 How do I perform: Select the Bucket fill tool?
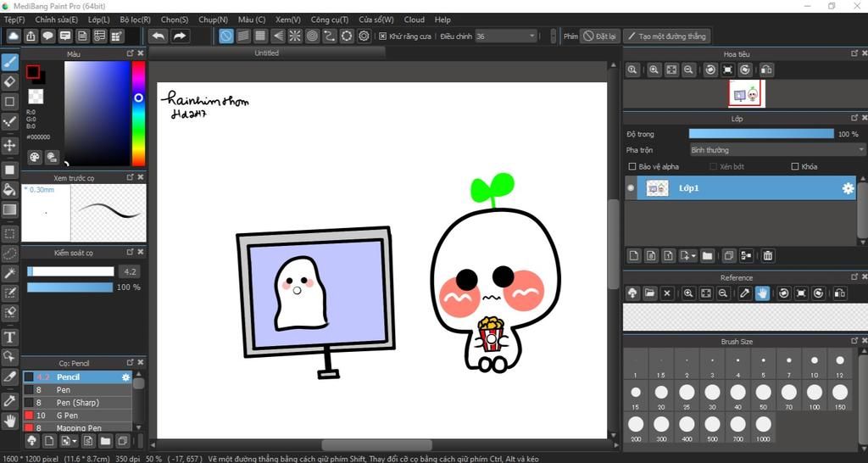(x=10, y=190)
